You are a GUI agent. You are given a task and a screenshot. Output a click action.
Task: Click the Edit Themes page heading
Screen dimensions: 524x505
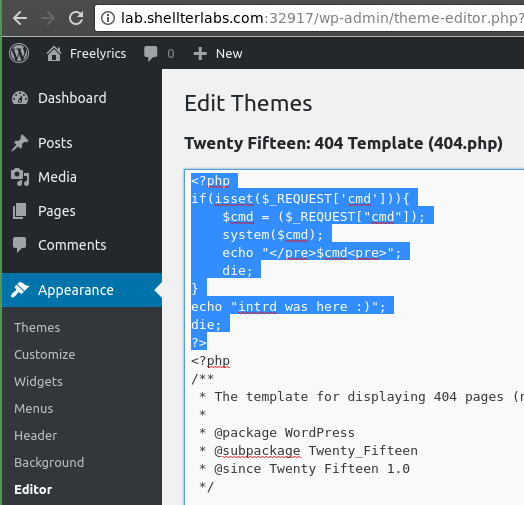pos(248,103)
